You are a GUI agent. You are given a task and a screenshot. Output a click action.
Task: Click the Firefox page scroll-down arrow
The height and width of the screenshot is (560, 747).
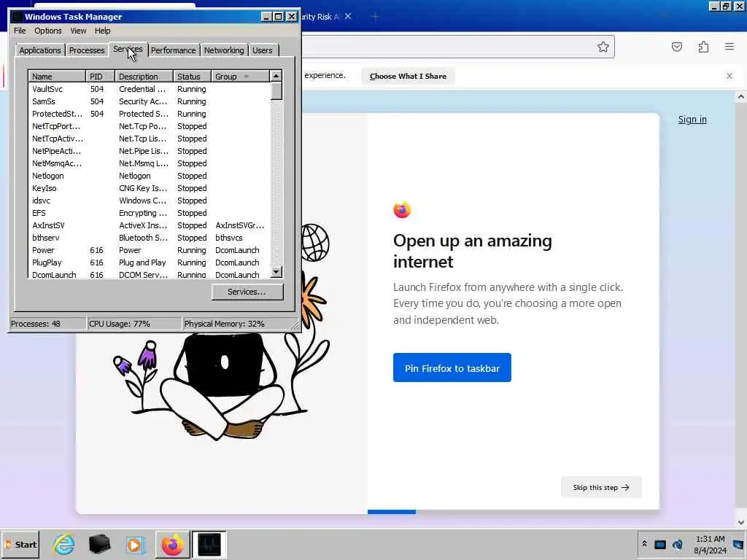(x=741, y=522)
